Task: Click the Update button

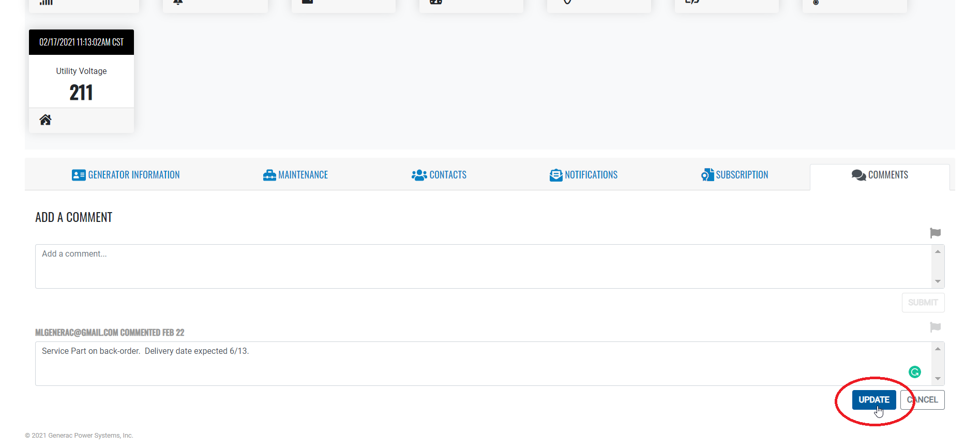Action: [874, 400]
